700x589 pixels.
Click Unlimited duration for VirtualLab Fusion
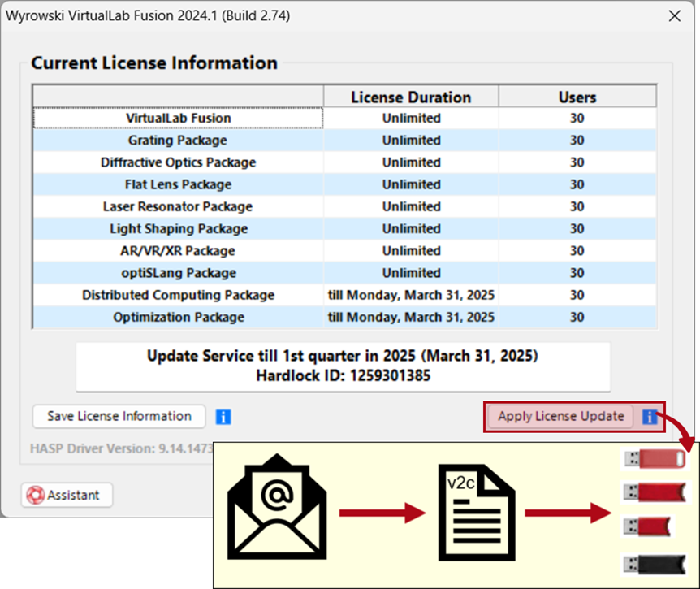click(411, 119)
